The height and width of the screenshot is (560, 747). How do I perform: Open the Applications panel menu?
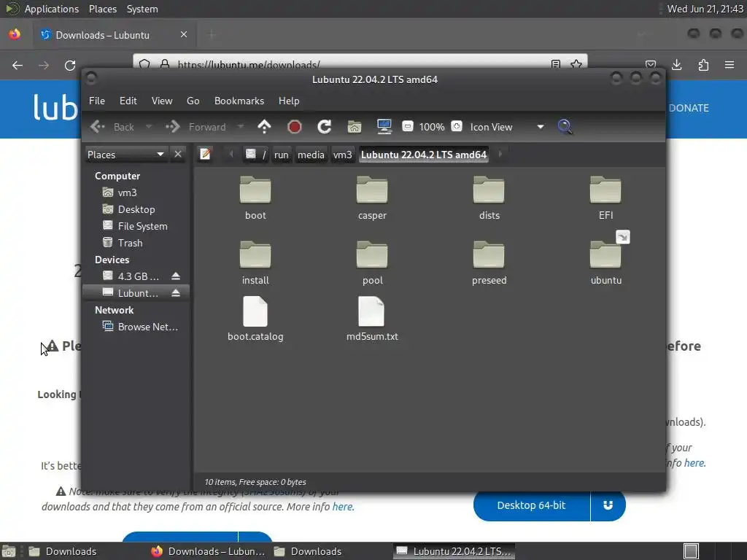52,9
